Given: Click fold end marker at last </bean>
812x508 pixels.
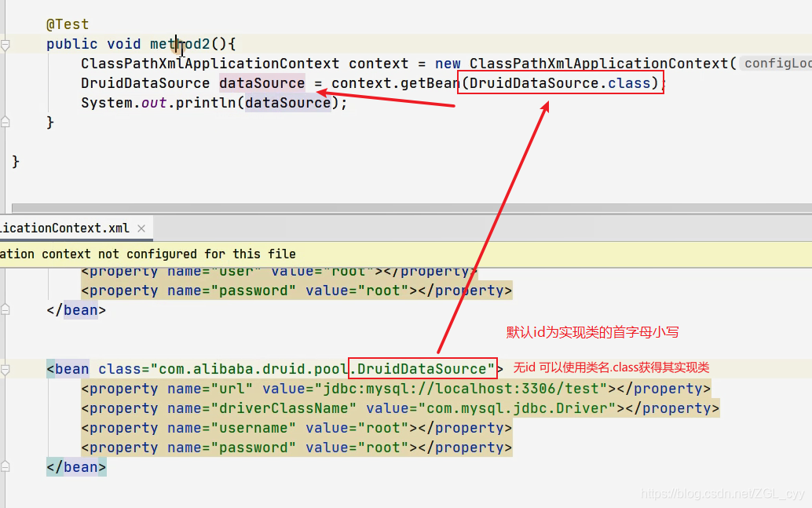Looking at the screenshot, I should 5,467.
